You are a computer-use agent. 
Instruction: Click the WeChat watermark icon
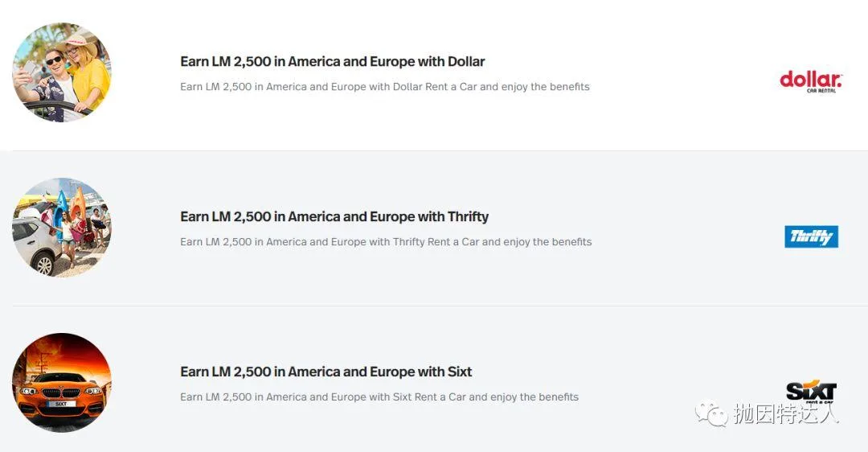click(712, 415)
